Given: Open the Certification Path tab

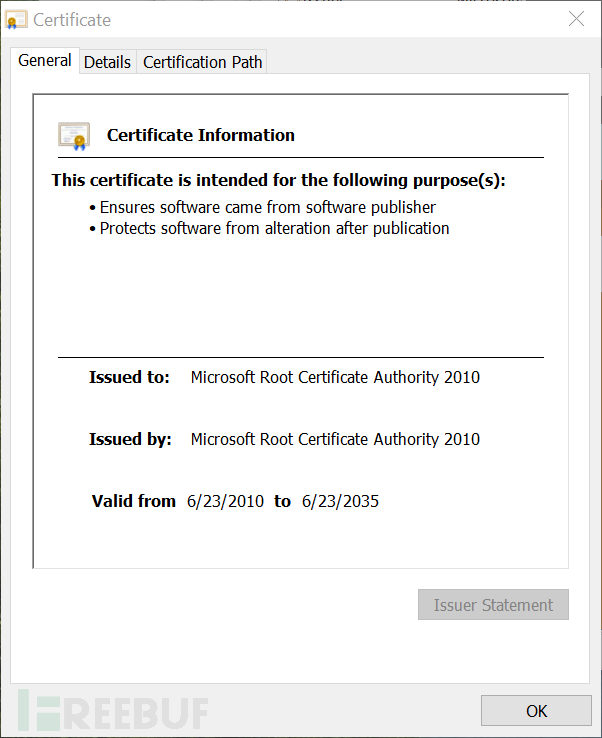Looking at the screenshot, I should click(202, 62).
